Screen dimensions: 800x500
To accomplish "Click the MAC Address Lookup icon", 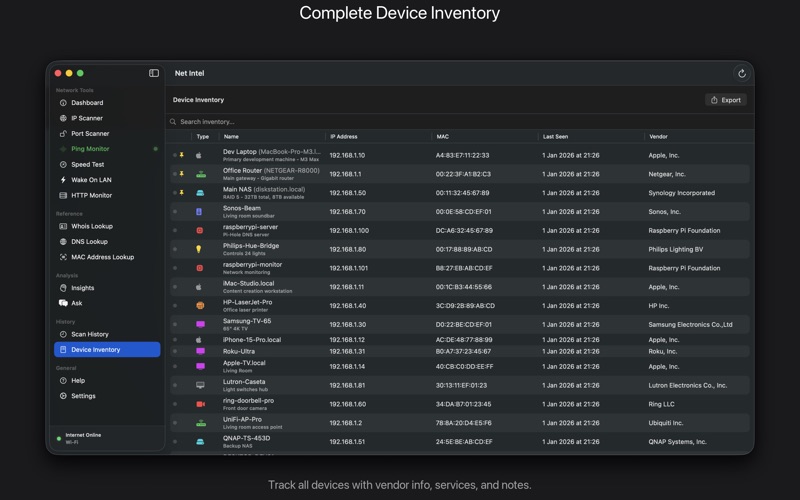I will point(63,257).
